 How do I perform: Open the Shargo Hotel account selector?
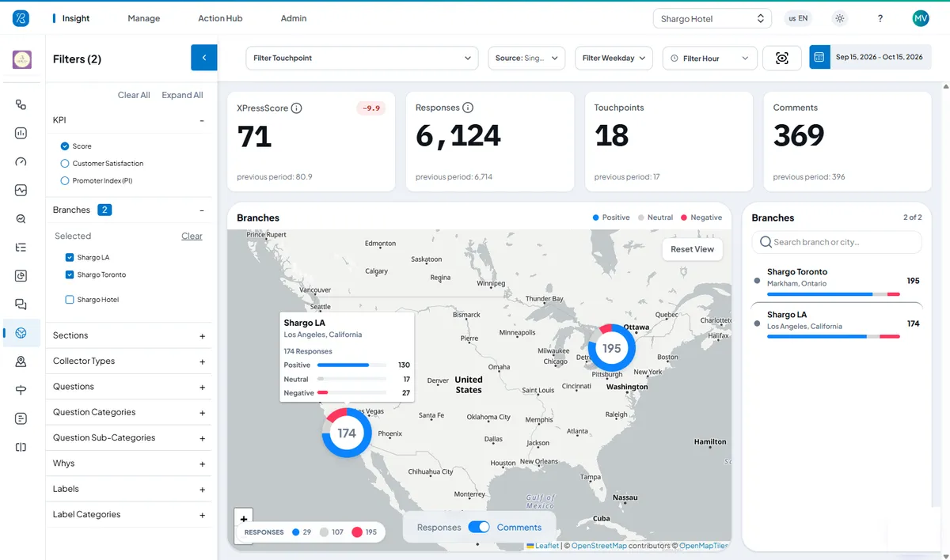712,18
